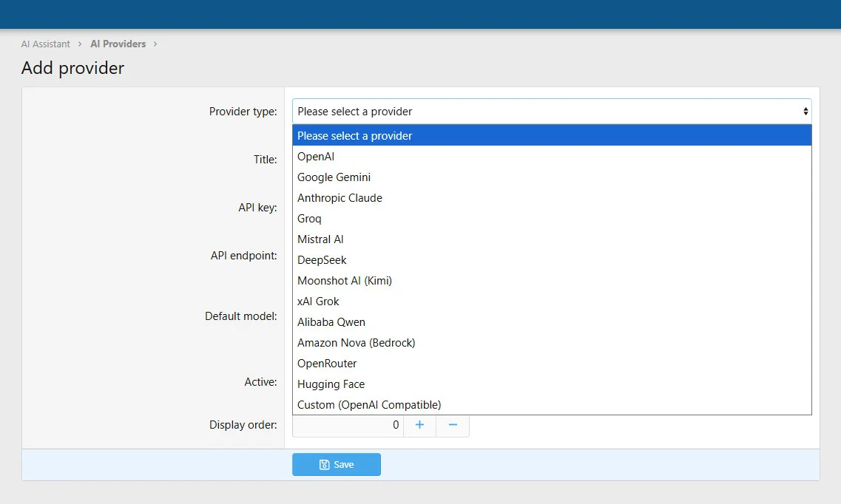Pick Moonshot AI (Kimi) option

pyautogui.click(x=344, y=281)
